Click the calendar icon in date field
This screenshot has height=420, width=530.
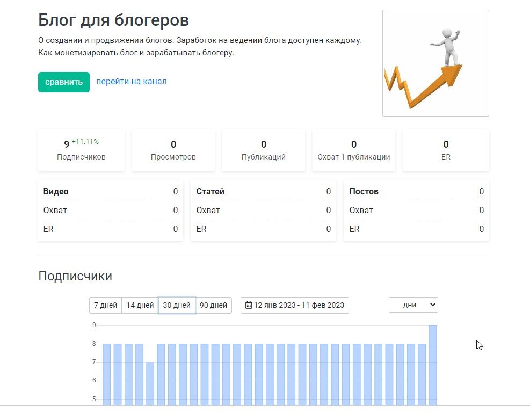tap(249, 305)
